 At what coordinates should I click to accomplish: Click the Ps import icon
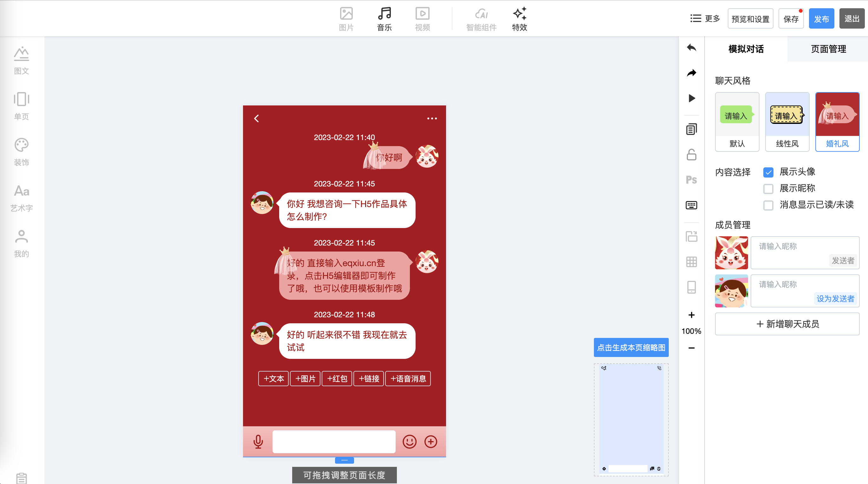pos(691,180)
